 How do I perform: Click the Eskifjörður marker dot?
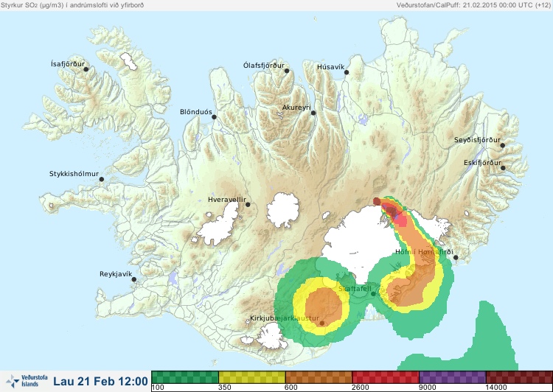pyautogui.click(x=503, y=168)
